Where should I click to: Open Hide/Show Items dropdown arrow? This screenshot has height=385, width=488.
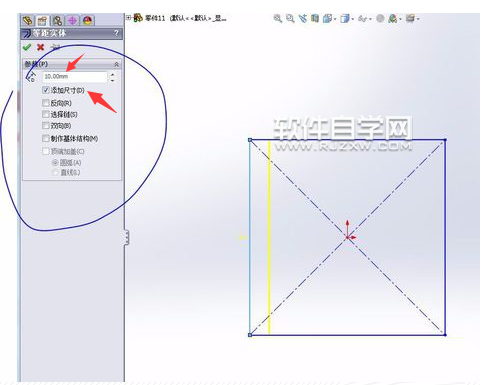[x=370, y=19]
